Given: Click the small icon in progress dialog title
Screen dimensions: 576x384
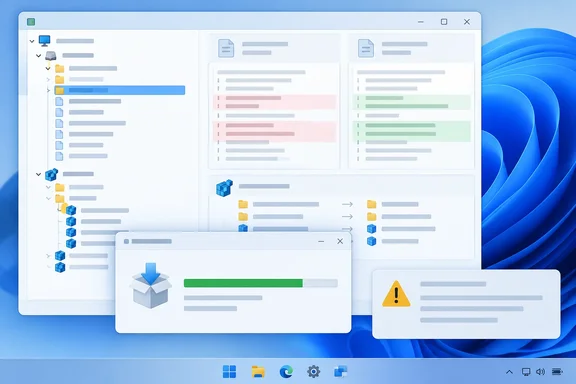Looking at the screenshot, I should [126, 241].
